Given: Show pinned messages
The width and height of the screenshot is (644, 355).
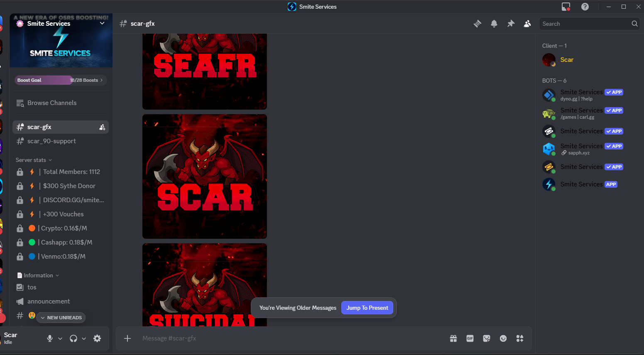Looking at the screenshot, I should 511,24.
